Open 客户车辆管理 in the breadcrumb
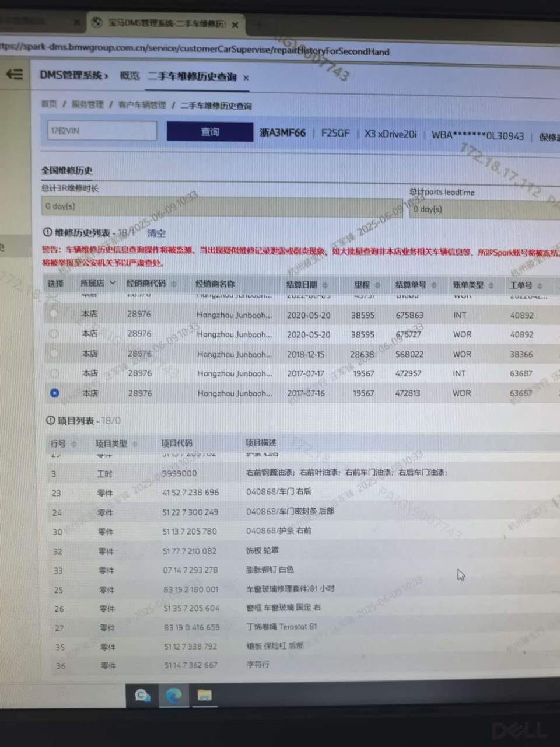 [x=142, y=105]
